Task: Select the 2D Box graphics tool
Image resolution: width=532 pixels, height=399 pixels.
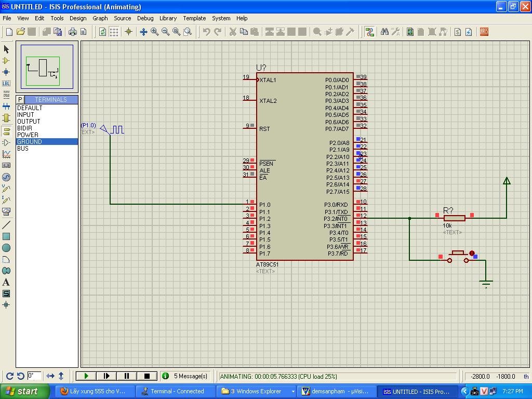Action: tap(6, 236)
